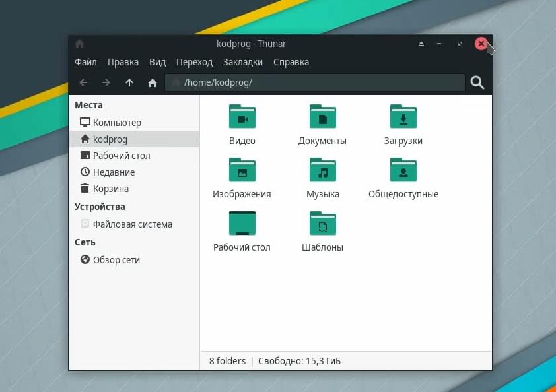The width and height of the screenshot is (556, 392).
Task: Maximize the Thunar window
Action: [x=460, y=44]
